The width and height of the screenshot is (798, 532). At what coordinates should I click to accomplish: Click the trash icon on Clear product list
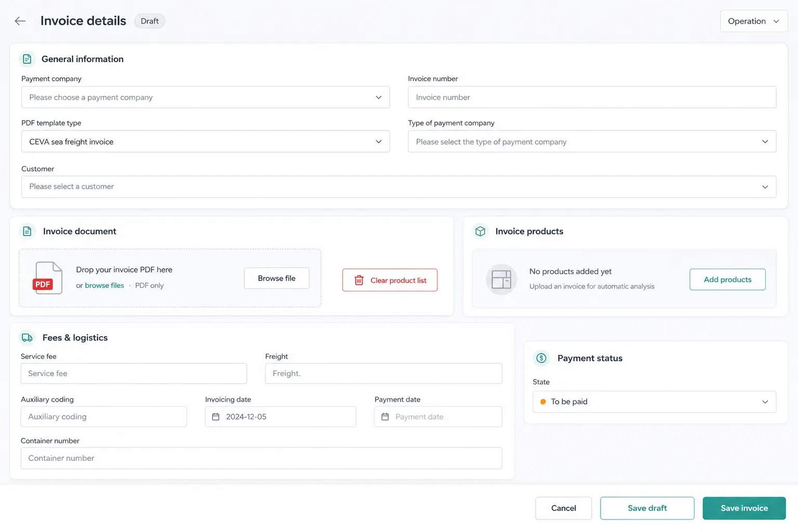click(359, 280)
